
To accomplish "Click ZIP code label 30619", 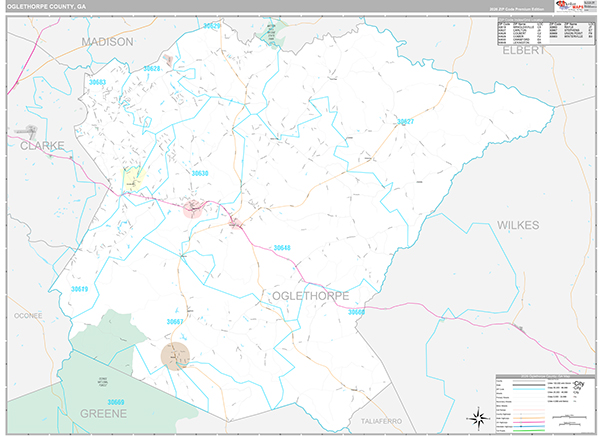I will 80,289.
